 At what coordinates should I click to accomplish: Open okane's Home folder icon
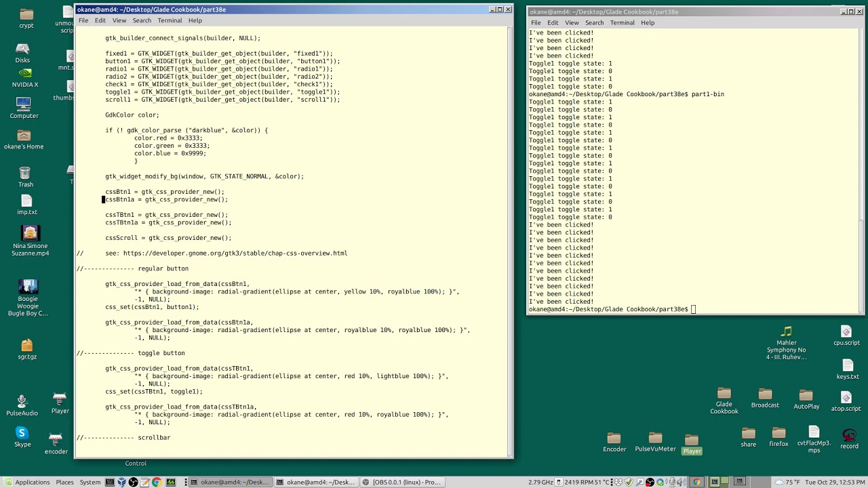click(x=24, y=140)
